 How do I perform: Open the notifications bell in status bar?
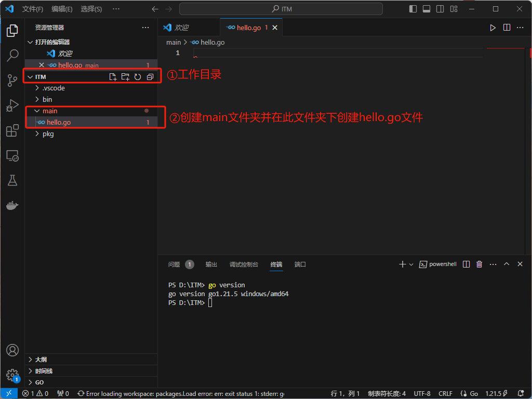521,394
